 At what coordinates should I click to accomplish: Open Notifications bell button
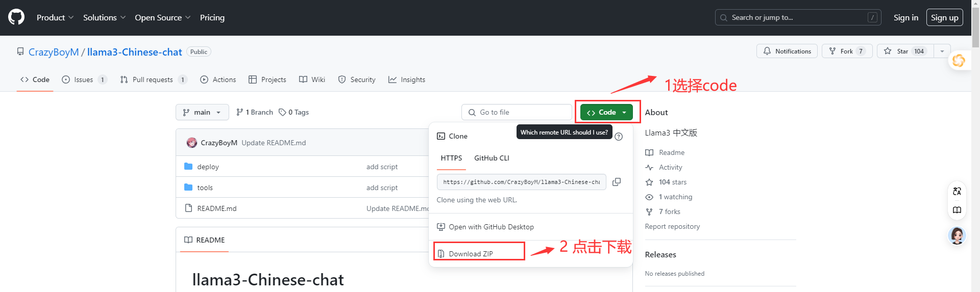coord(787,51)
